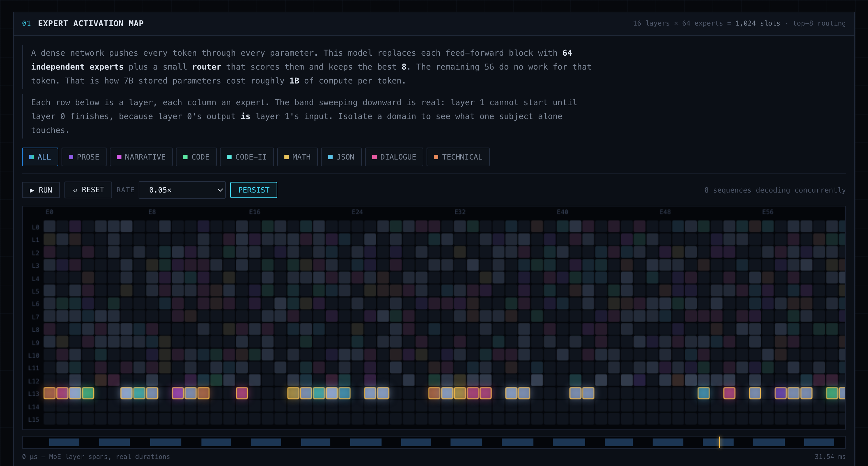Click the E0 column header
The image size is (868, 466).
click(50, 212)
